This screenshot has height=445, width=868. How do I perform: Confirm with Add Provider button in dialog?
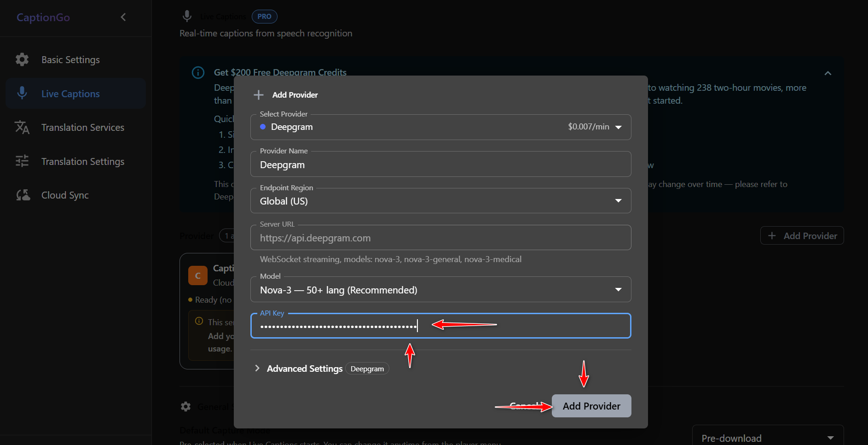tap(591, 406)
